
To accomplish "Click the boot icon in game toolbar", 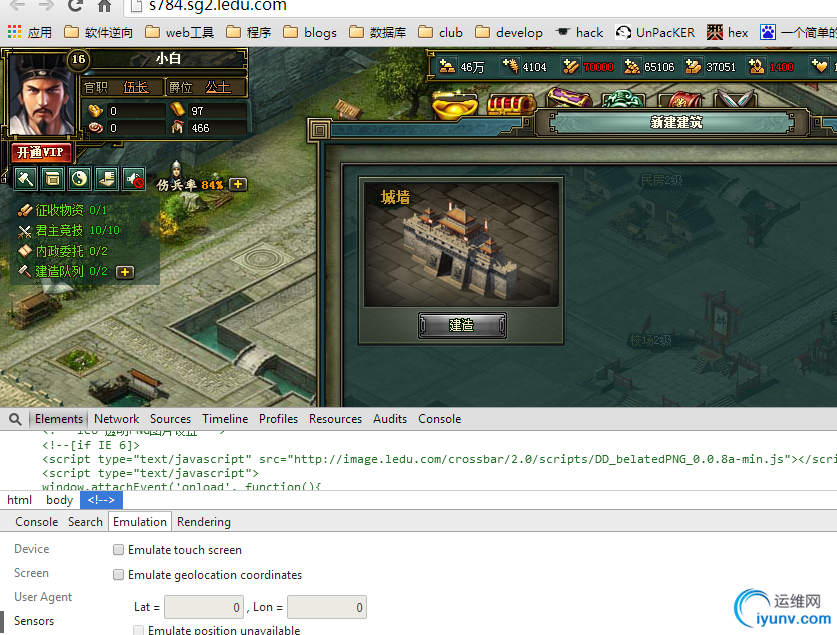I will coord(106,179).
